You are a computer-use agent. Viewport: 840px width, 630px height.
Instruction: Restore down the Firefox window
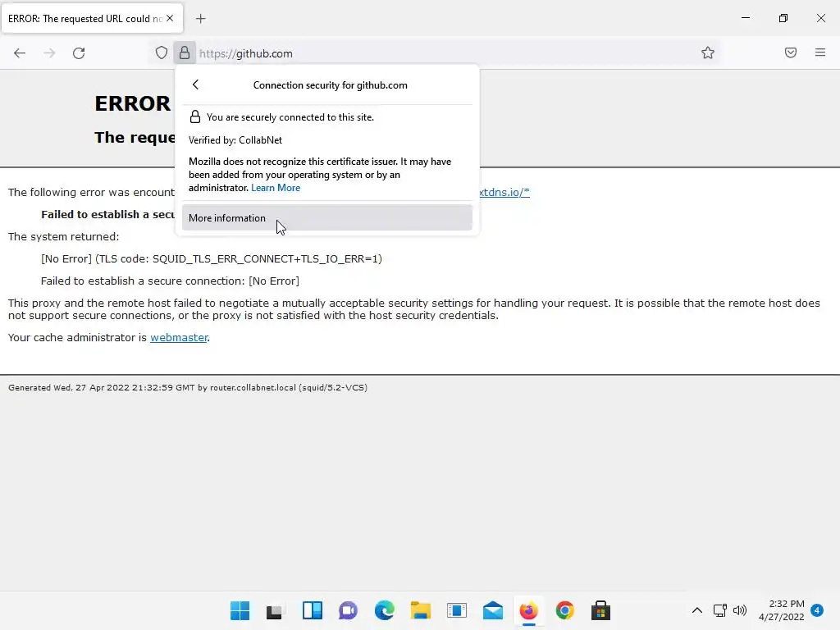(783, 18)
